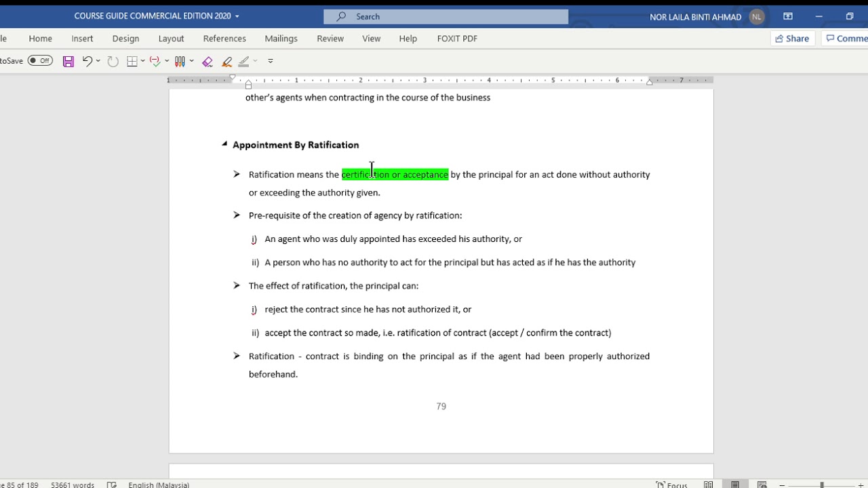Open the Layout tab
This screenshot has height=488, width=868.
171,39
